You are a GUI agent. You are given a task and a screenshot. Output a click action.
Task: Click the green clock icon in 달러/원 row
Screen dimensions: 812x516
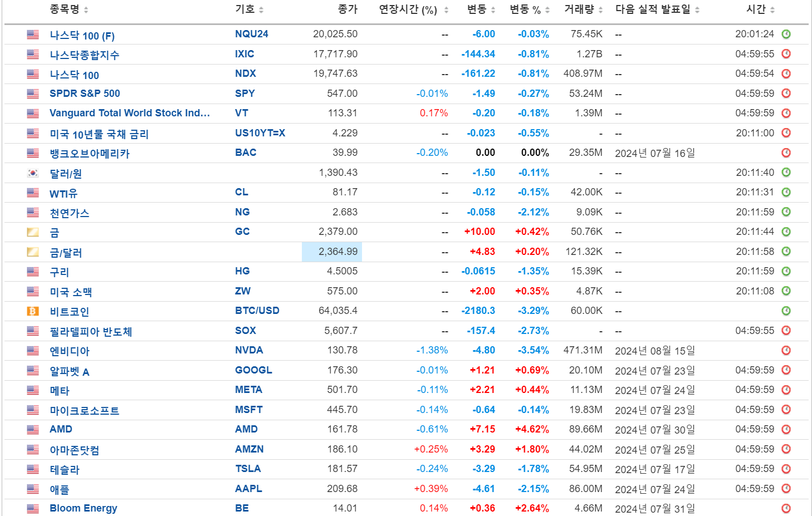[x=786, y=173]
